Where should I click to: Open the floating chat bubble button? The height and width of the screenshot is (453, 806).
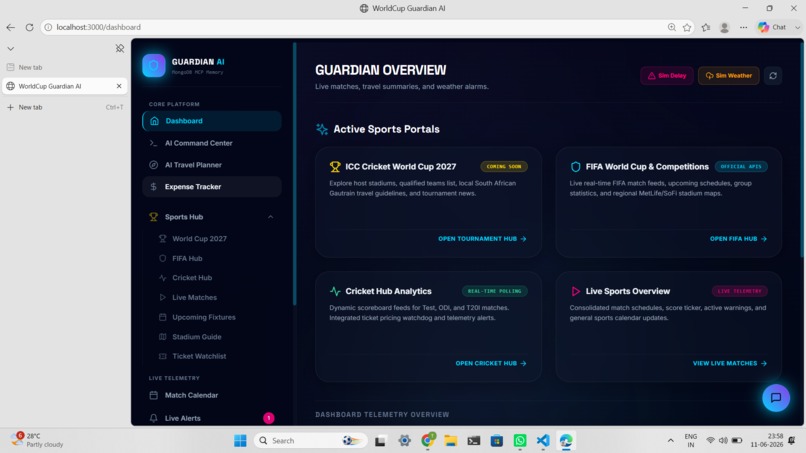[776, 397]
